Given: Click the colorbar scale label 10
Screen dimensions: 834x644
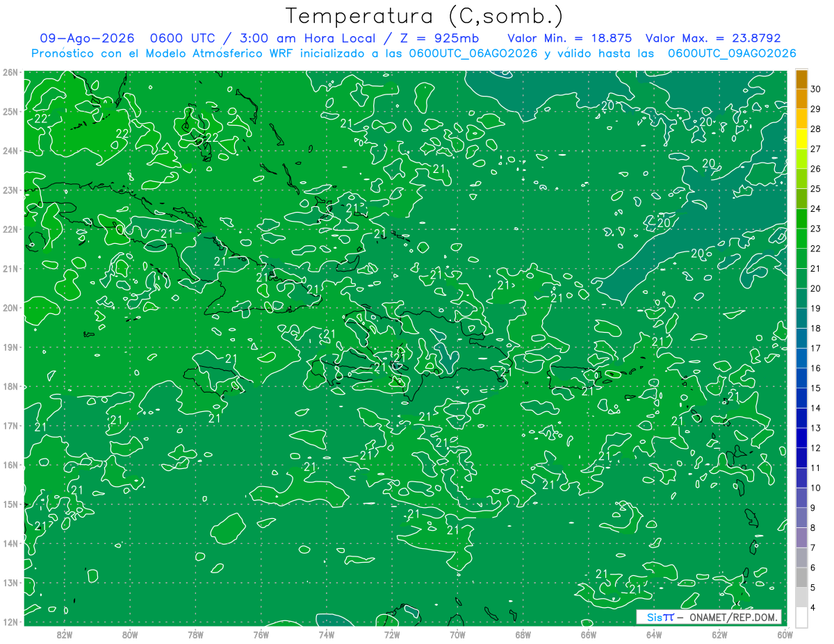Looking at the screenshot, I should (x=815, y=488).
